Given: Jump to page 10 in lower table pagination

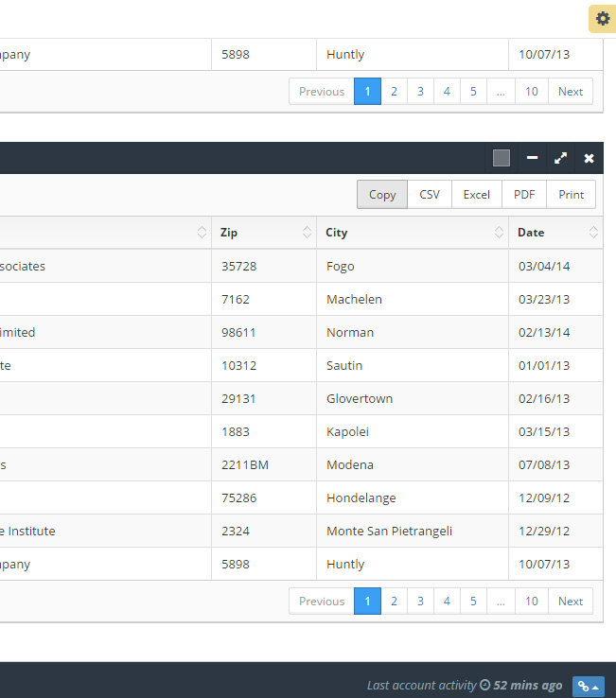Looking at the screenshot, I should (532, 601).
